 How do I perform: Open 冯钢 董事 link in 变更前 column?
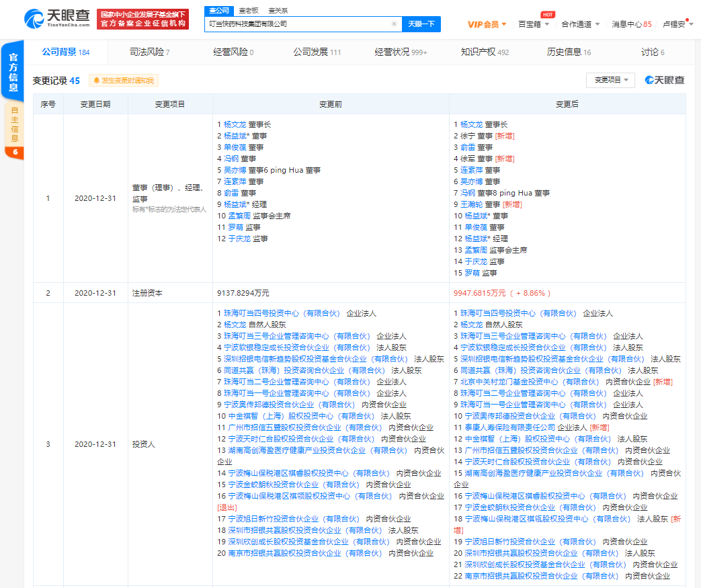point(231,159)
